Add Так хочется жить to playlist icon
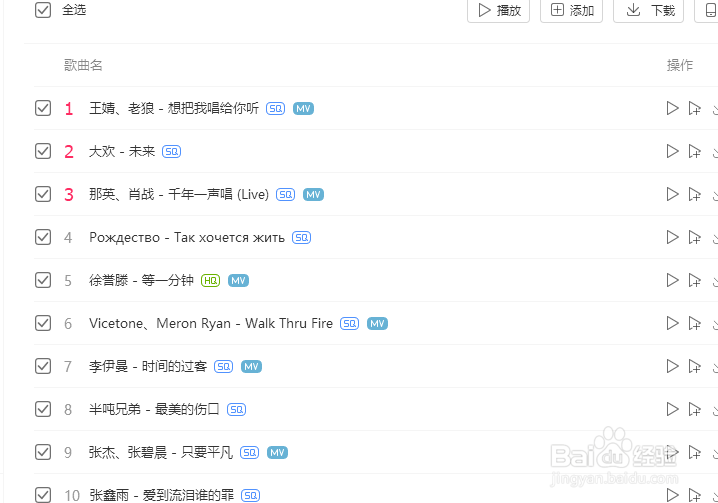 [x=695, y=237]
